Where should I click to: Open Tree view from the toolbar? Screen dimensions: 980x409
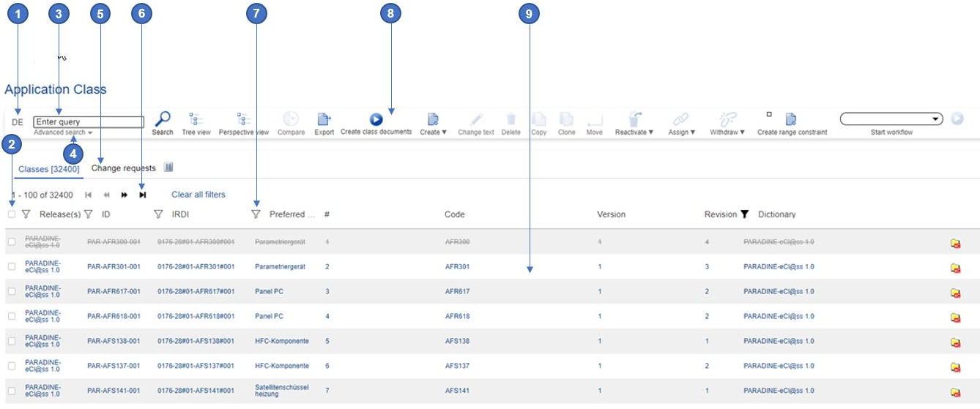pyautogui.click(x=196, y=119)
